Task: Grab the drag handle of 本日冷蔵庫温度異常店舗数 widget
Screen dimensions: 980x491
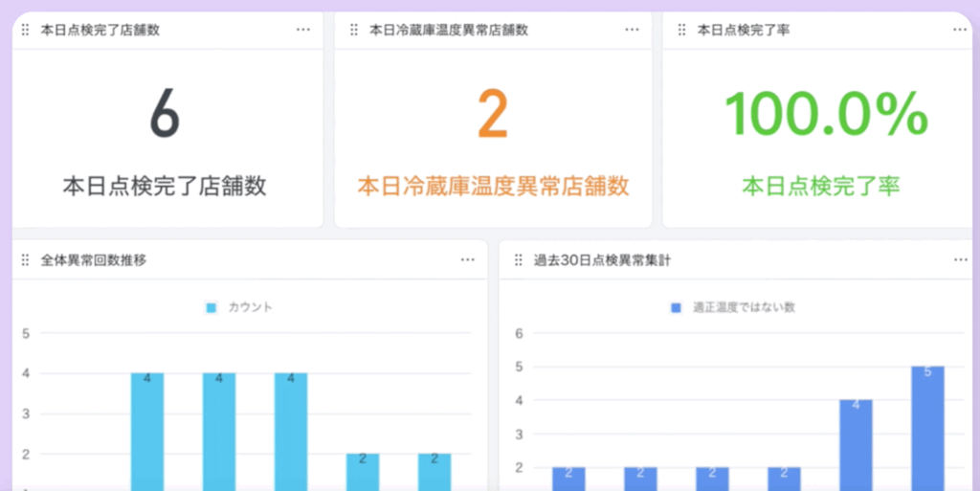Action: [353, 30]
